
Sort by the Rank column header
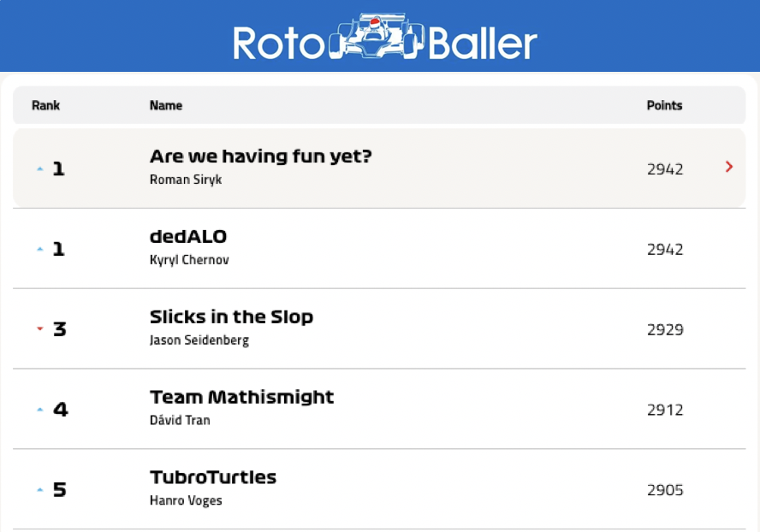click(x=45, y=105)
